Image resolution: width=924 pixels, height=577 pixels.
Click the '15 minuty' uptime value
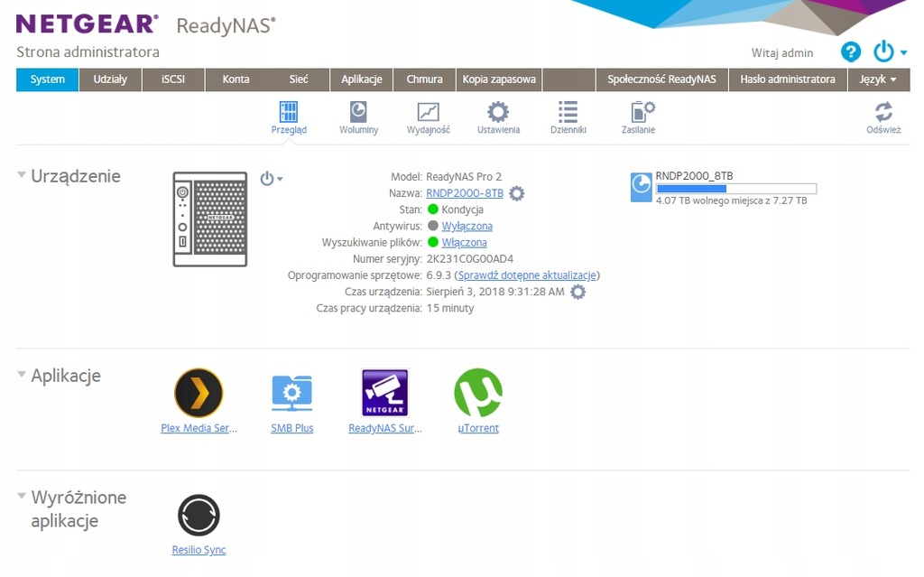click(x=450, y=308)
